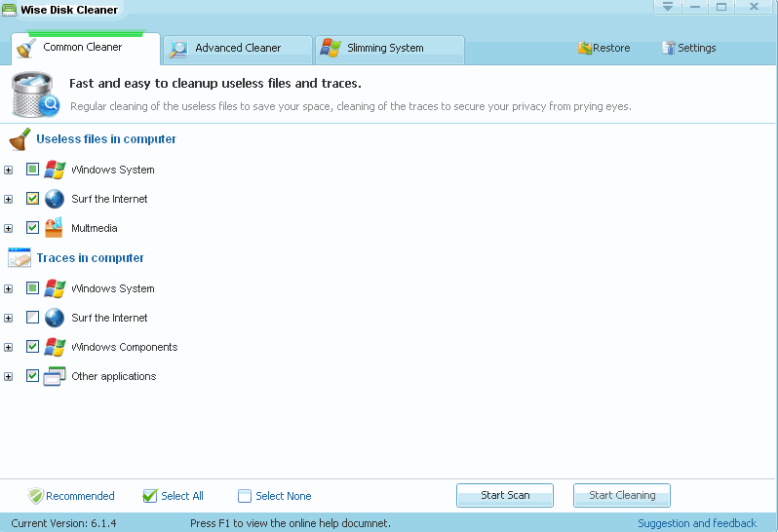Open the Restore option
Viewport: 778px width, 532px height.
click(x=604, y=48)
